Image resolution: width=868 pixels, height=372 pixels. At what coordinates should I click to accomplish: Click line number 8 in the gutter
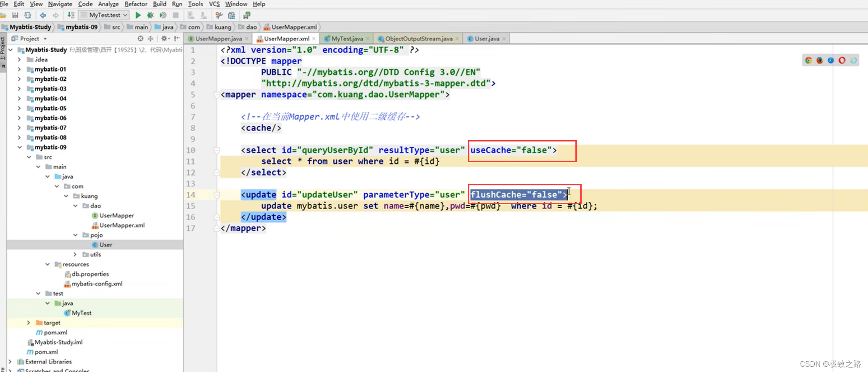tap(193, 128)
